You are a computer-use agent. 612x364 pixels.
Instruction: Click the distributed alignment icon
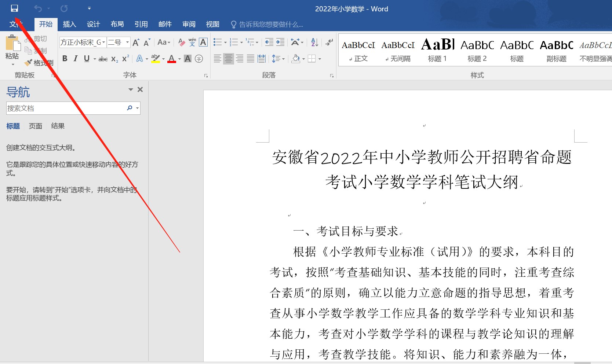click(262, 59)
